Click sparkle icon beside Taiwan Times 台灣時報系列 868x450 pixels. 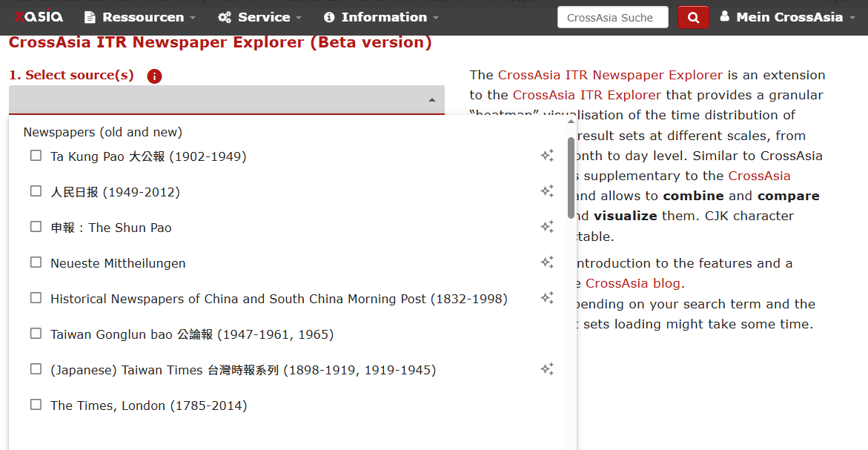(547, 369)
